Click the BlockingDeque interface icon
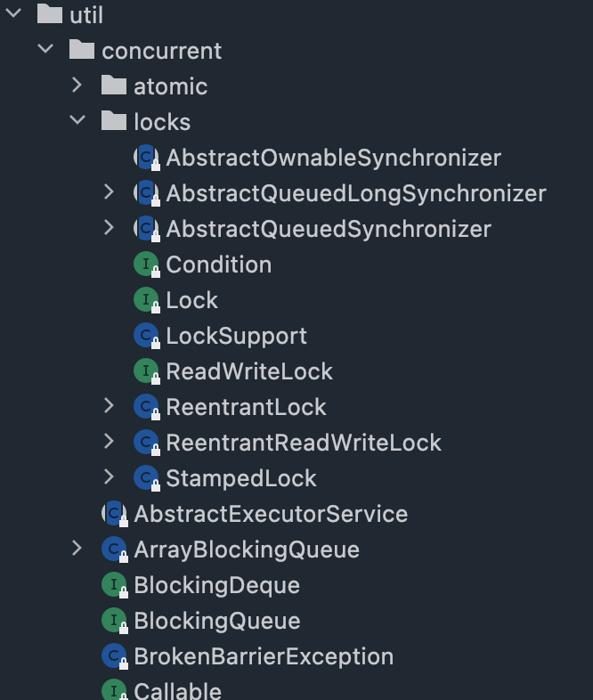The height and width of the screenshot is (700, 593). [115, 585]
